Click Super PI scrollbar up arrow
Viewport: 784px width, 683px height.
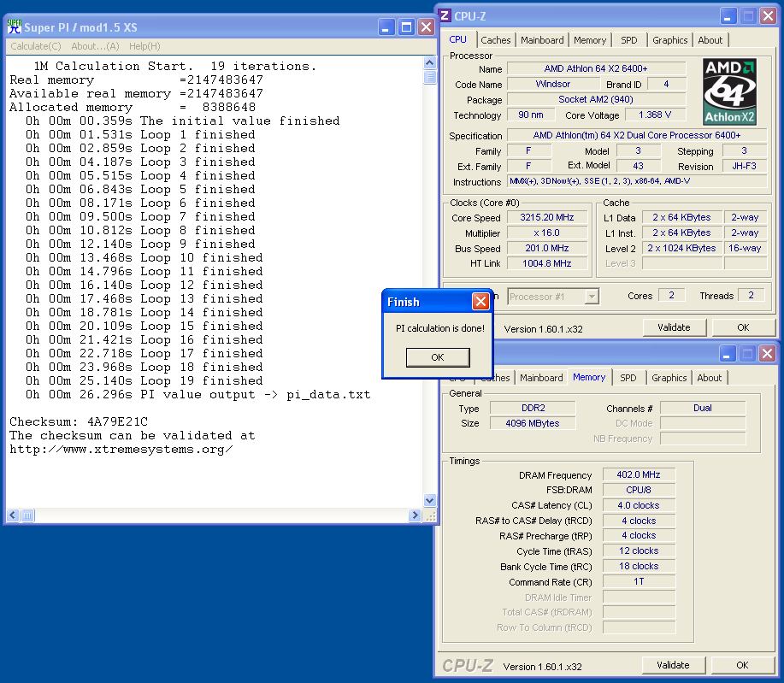point(429,62)
